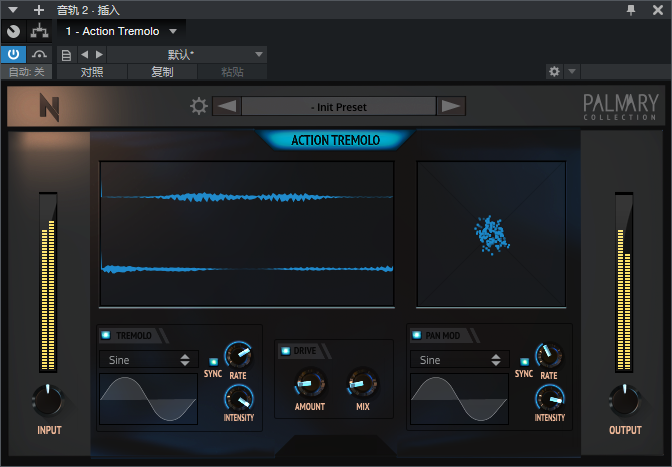
Task: Click the N logo in plugin header
Action: (49, 107)
